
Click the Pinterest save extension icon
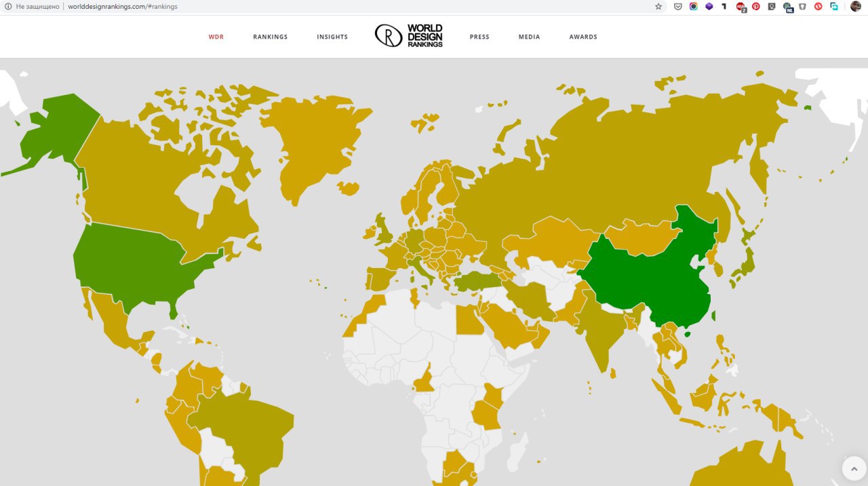tap(756, 6)
